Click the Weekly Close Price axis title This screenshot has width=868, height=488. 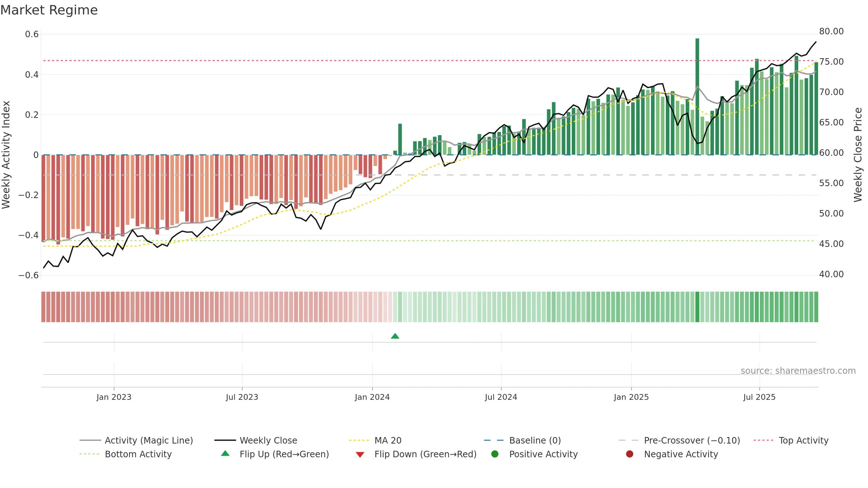point(858,155)
